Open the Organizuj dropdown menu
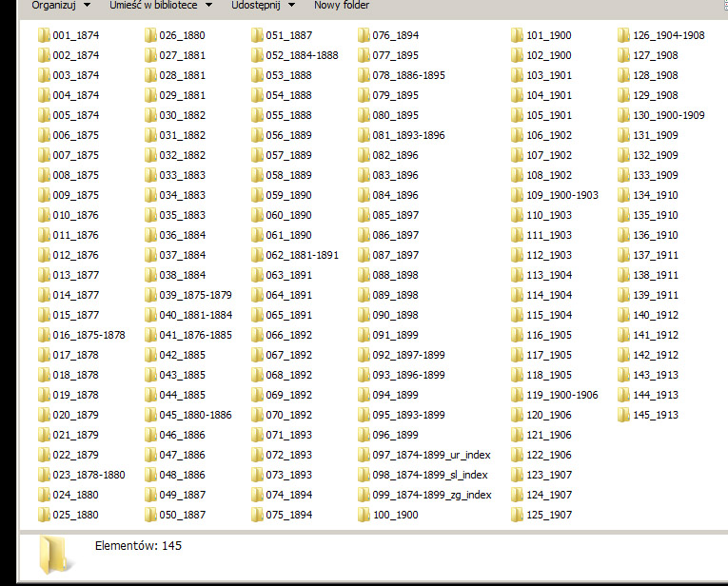Image resolution: width=728 pixels, height=586 pixels. (x=61, y=6)
